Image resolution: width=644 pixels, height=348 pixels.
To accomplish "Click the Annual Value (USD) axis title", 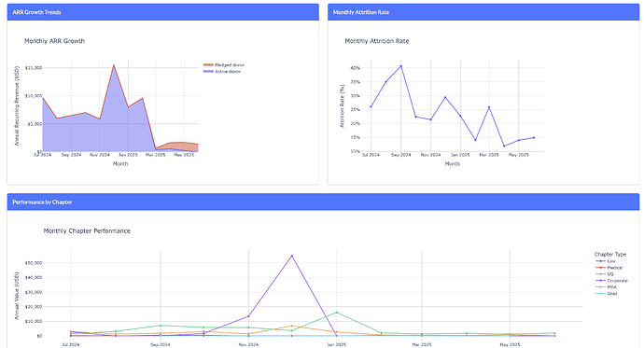I will 17,296.
